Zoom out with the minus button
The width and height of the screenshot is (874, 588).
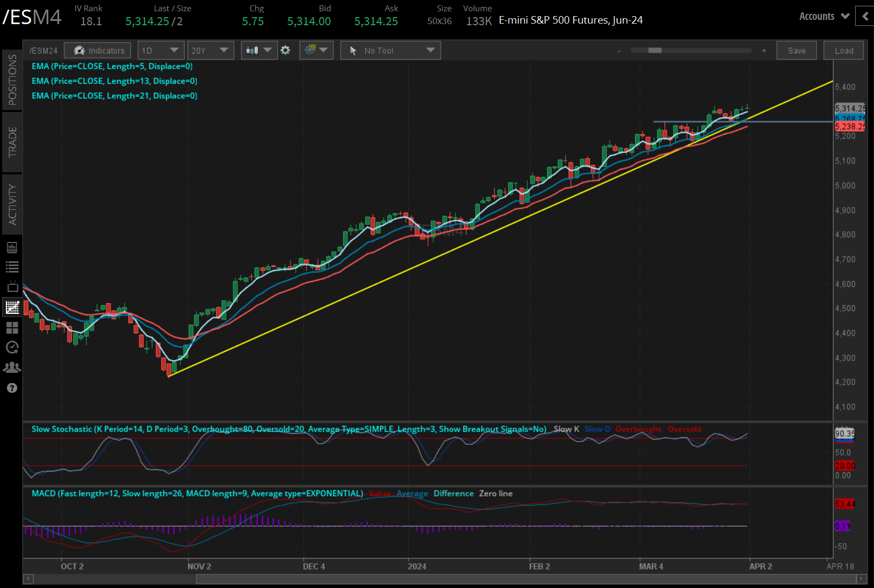tap(619, 51)
